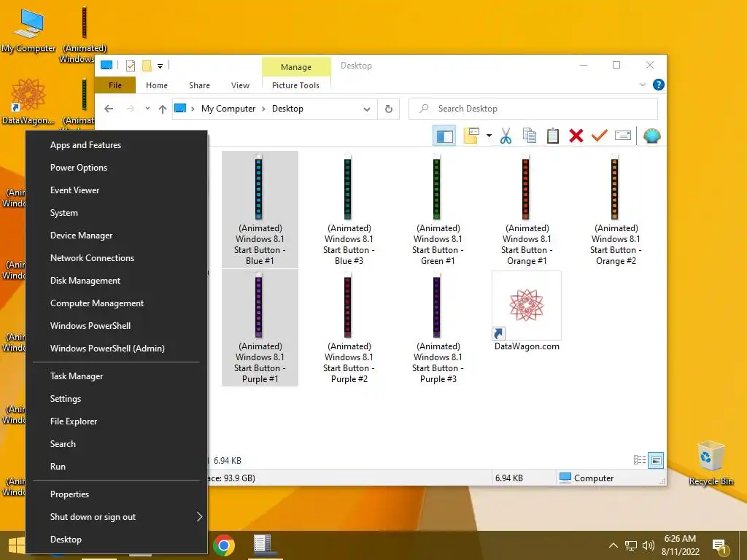Expand the address bar history dropdown
Image resolution: width=747 pixels, height=560 pixels.
[x=366, y=109]
